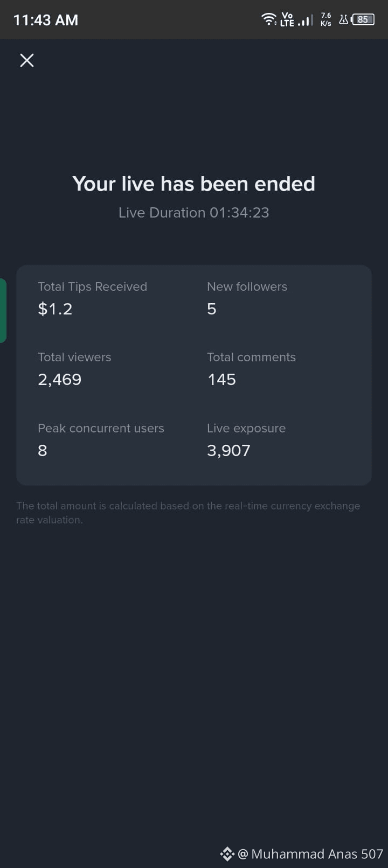388x868 pixels.
Task: Open the green side tab on left edge
Action: tap(3, 311)
